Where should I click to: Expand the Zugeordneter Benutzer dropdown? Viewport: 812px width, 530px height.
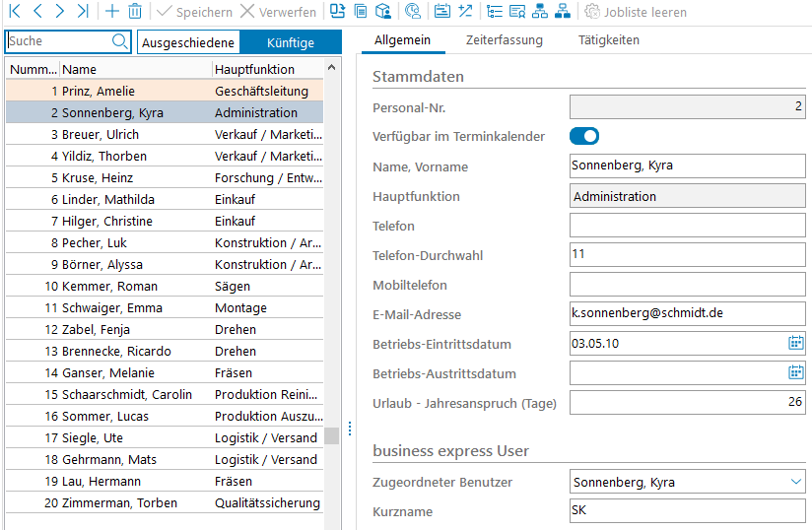point(795,482)
